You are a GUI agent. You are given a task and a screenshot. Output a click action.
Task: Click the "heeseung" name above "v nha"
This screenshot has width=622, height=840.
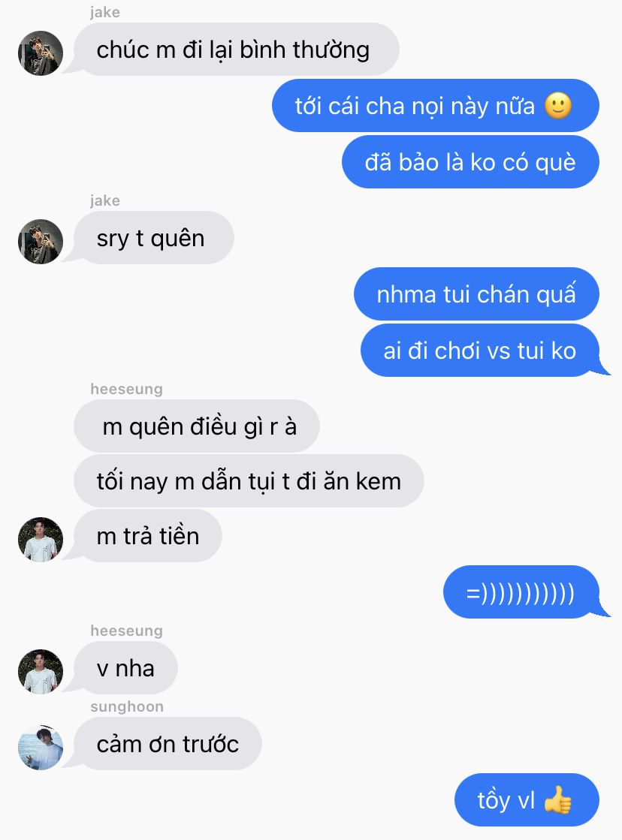[x=126, y=631]
